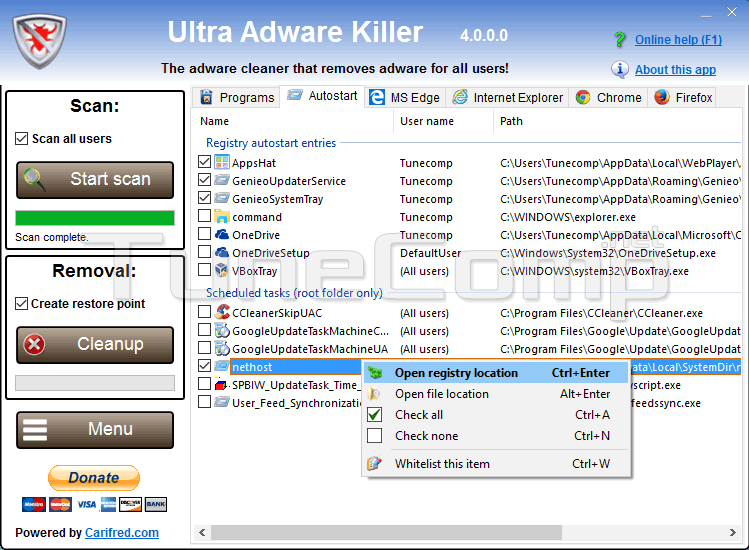
Task: Check the OneDrive entry checkbox
Action: 204,234
